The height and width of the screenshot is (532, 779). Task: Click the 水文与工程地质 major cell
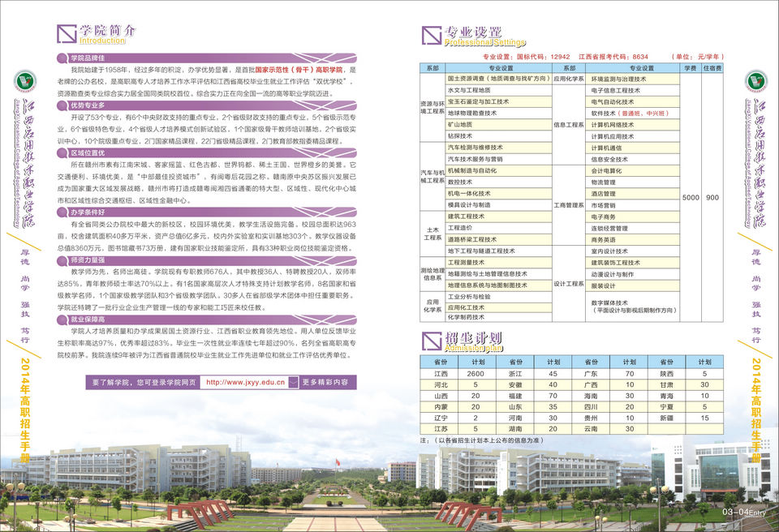pyautogui.click(x=498, y=90)
